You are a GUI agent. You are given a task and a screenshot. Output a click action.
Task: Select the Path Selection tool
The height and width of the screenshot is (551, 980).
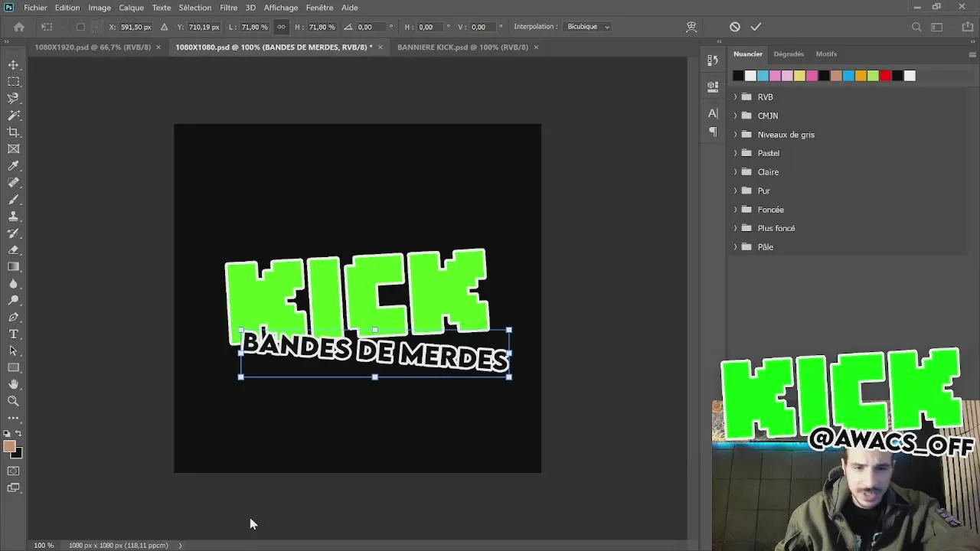(x=14, y=351)
